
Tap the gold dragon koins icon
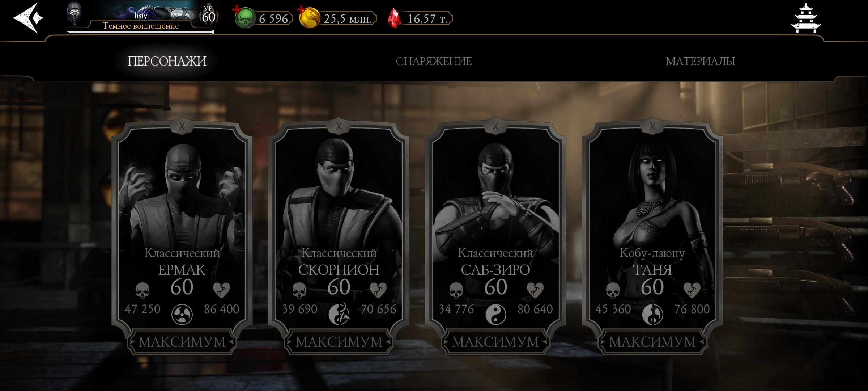coord(310,18)
